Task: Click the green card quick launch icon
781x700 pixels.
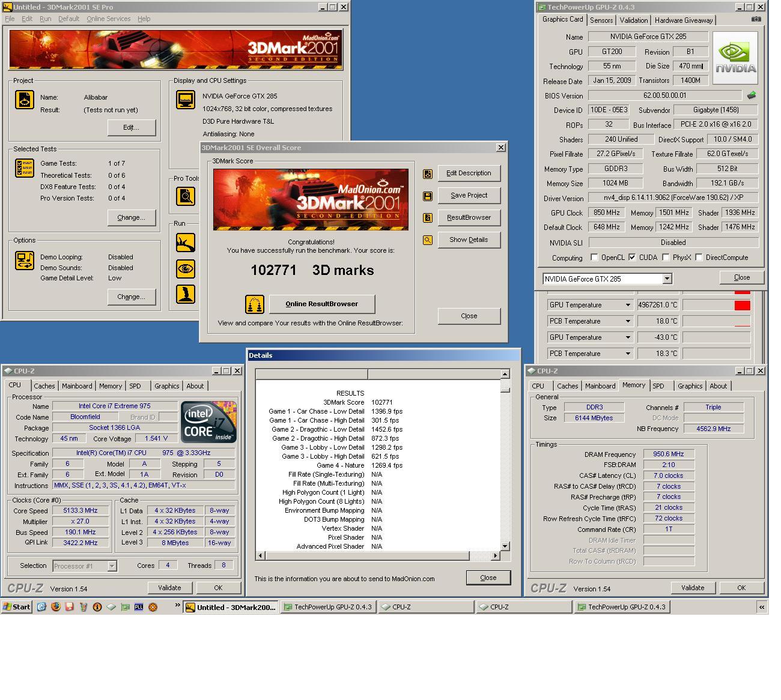Action: [x=125, y=607]
